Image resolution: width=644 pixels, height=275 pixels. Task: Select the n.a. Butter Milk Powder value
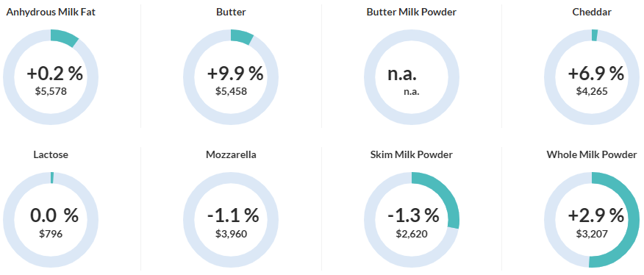click(x=402, y=74)
